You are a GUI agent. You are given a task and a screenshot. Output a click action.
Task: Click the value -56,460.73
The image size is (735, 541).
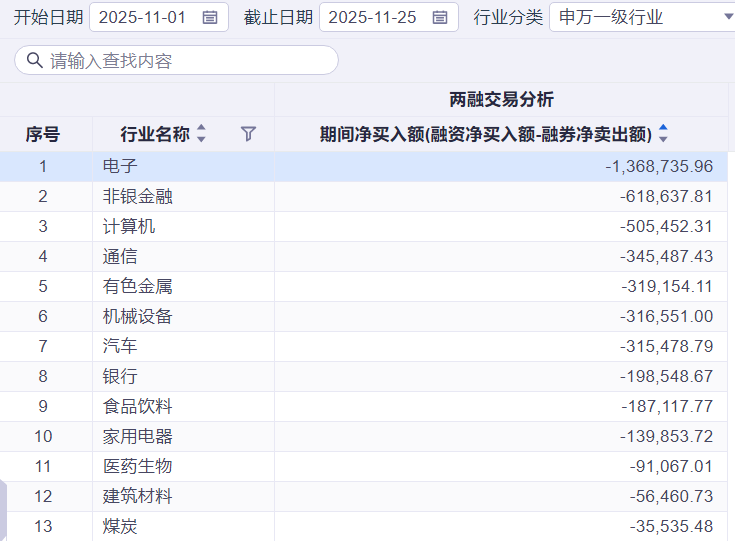click(x=671, y=496)
